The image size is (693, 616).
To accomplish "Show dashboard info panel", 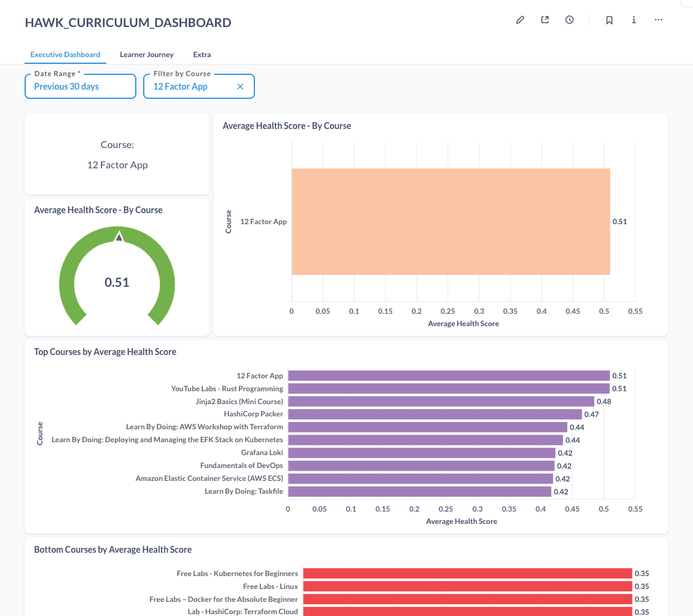I will point(634,20).
